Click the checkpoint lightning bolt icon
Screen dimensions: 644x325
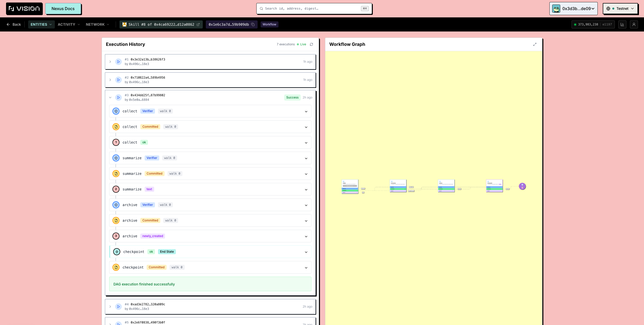click(117, 252)
